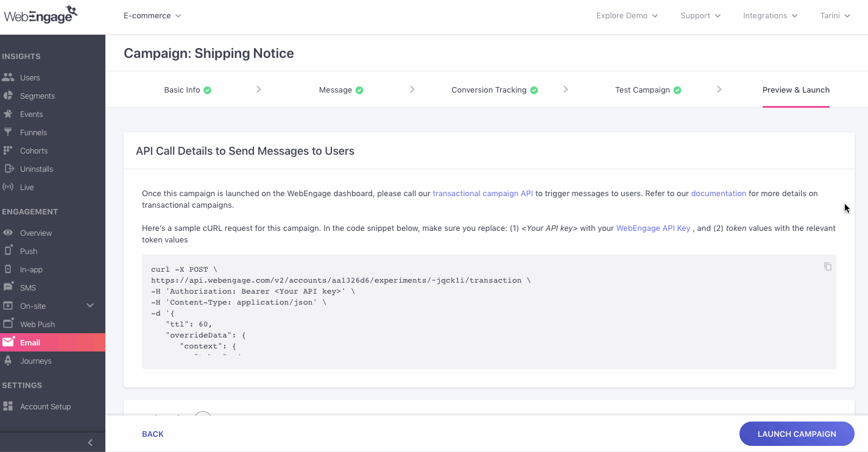868x452 pixels.
Task: Open the WebEngage API Key link
Action: 653,228
